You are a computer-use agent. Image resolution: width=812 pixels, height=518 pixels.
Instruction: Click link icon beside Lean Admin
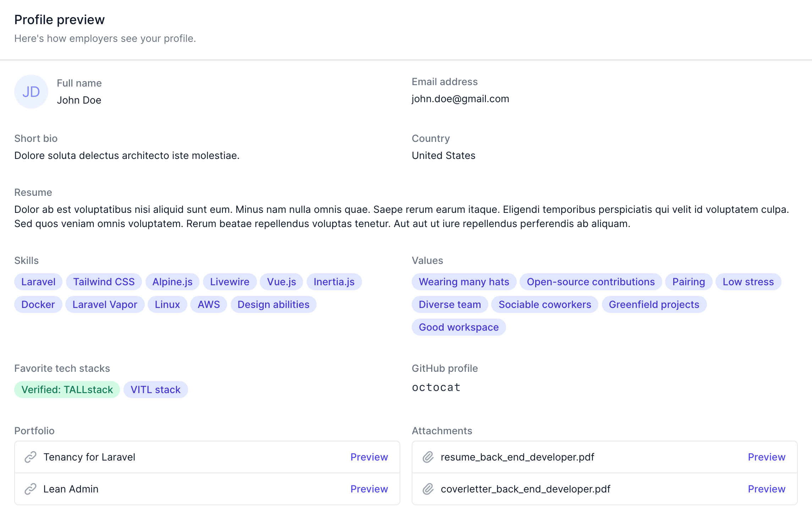[x=31, y=489]
